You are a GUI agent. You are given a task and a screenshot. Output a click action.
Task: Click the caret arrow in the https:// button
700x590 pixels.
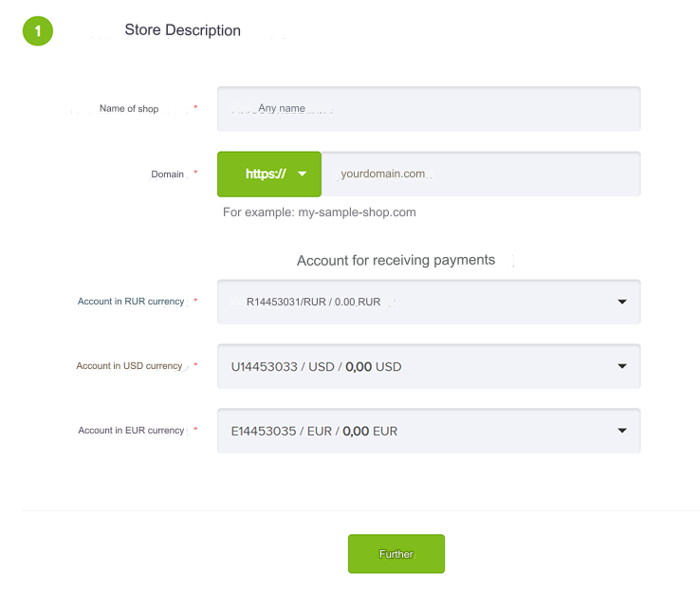coord(303,175)
